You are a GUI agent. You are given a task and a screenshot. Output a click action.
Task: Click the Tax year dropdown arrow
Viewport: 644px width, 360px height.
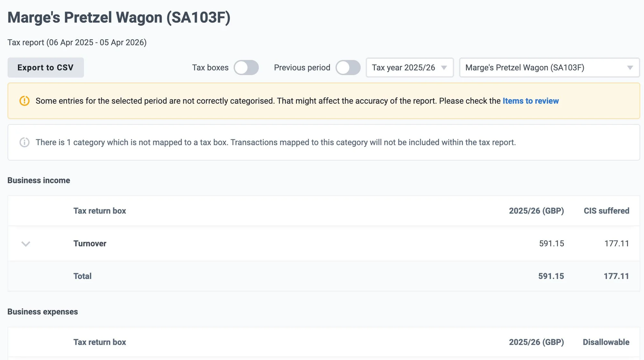point(444,68)
